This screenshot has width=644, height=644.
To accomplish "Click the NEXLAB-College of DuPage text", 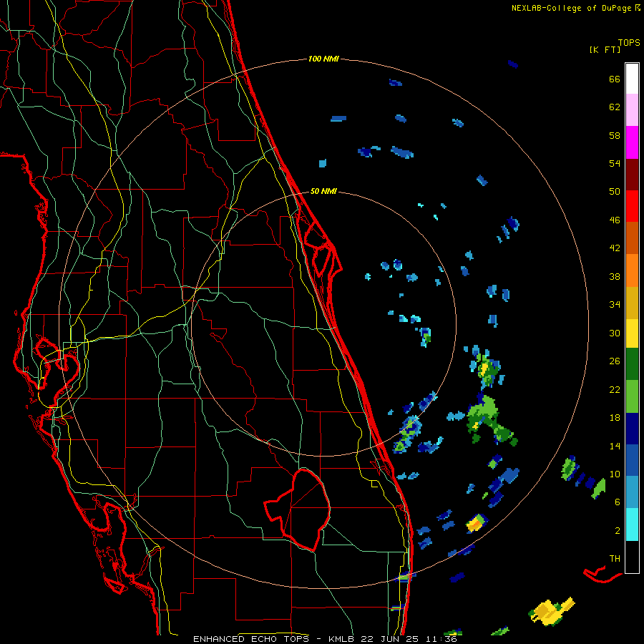I will [x=572, y=8].
